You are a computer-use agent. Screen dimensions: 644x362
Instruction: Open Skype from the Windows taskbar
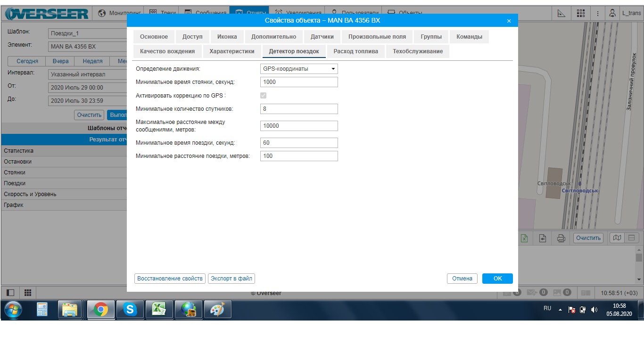pyautogui.click(x=130, y=309)
